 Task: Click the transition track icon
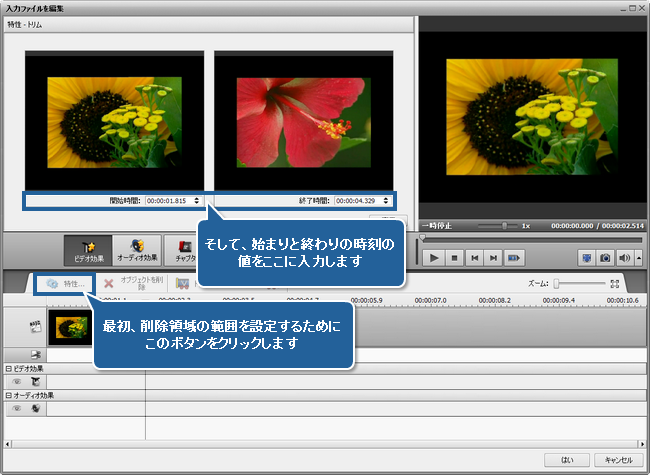coord(36,355)
